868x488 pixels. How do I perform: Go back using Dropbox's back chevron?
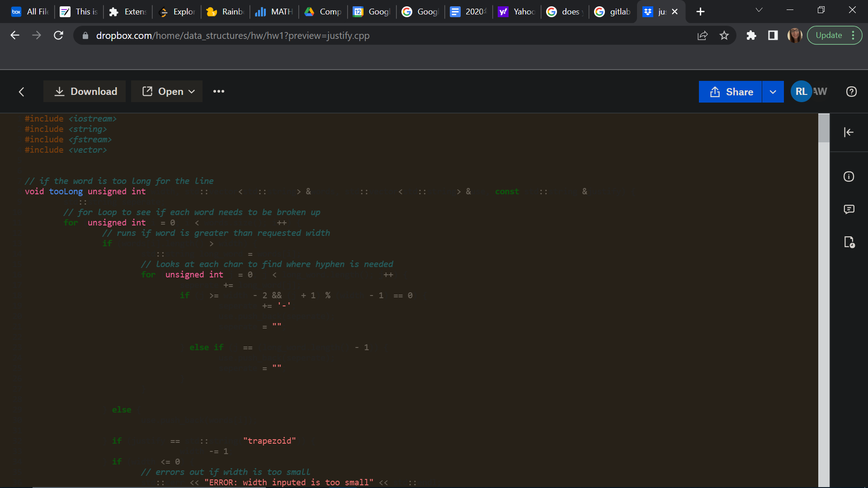point(21,92)
